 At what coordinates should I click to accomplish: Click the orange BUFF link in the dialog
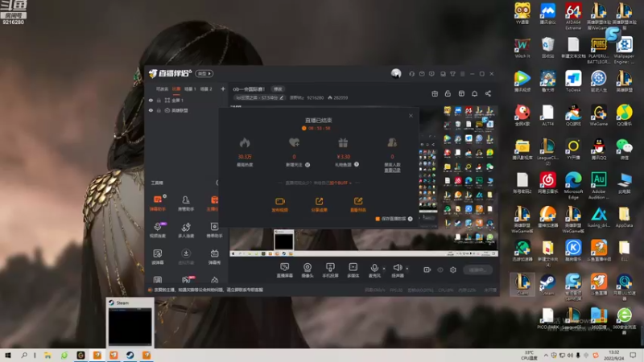(341, 183)
